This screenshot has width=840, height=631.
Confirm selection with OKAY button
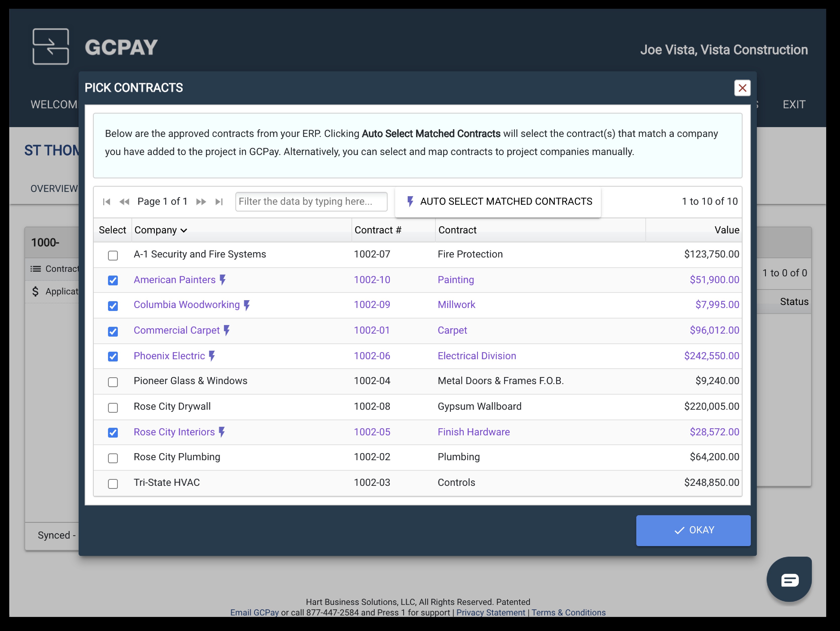pos(693,530)
